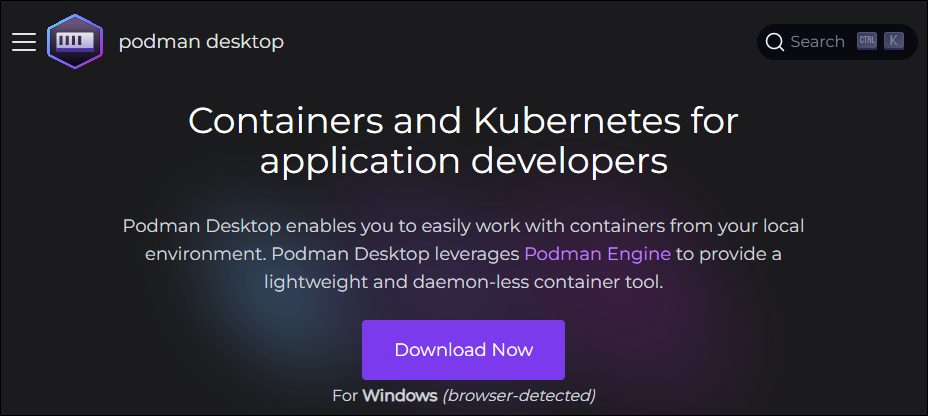The image size is (928, 416).
Task: Click the 'local' word ending first description line
Action: click(781, 225)
